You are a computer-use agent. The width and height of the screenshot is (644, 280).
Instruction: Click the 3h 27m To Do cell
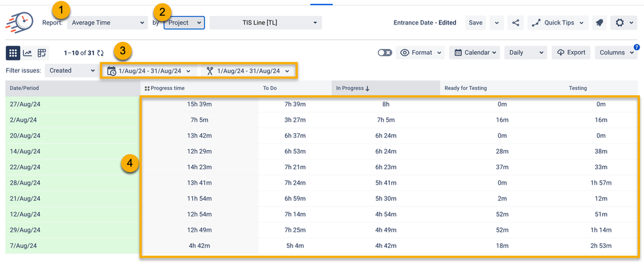pos(295,120)
